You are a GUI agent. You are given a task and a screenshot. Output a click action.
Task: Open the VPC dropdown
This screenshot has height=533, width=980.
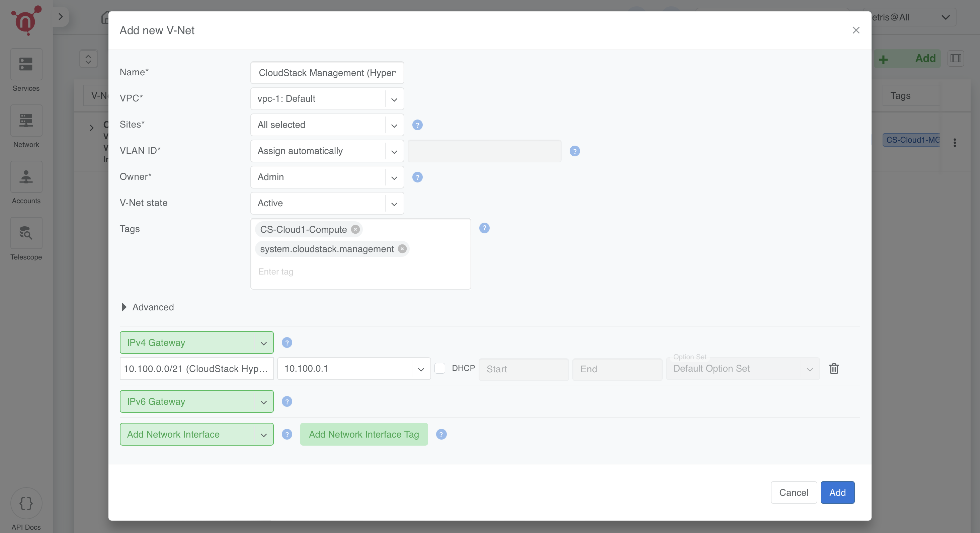coord(327,99)
